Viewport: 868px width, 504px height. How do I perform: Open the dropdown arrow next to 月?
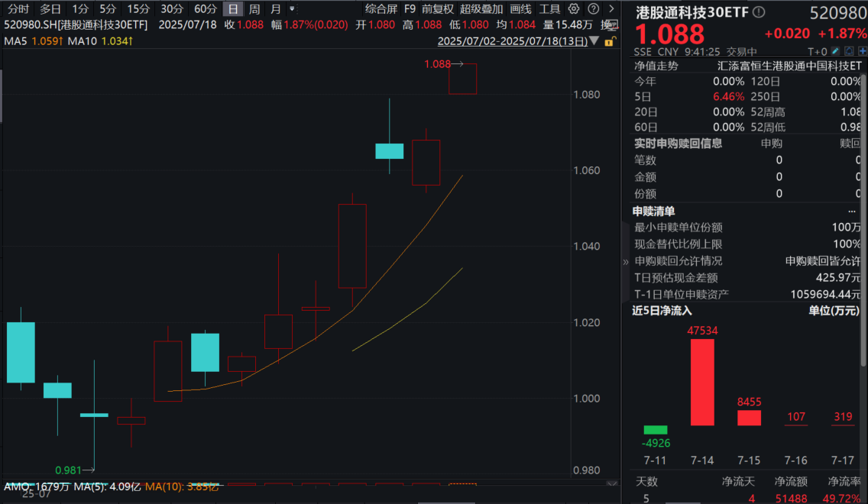[x=291, y=10]
